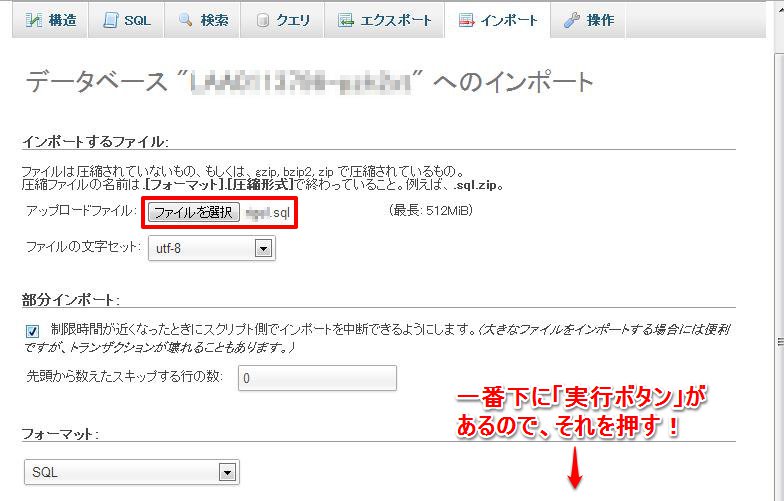Click the 操作 wrench icon
784x501 pixels.
tap(572, 20)
